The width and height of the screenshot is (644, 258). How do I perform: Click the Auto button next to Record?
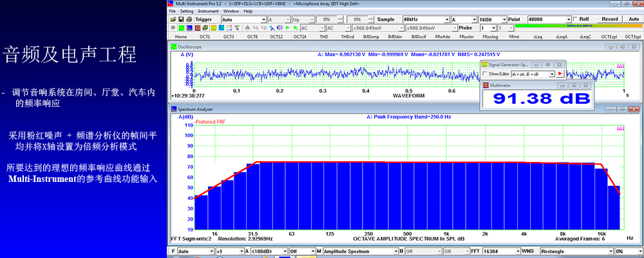coord(634,19)
